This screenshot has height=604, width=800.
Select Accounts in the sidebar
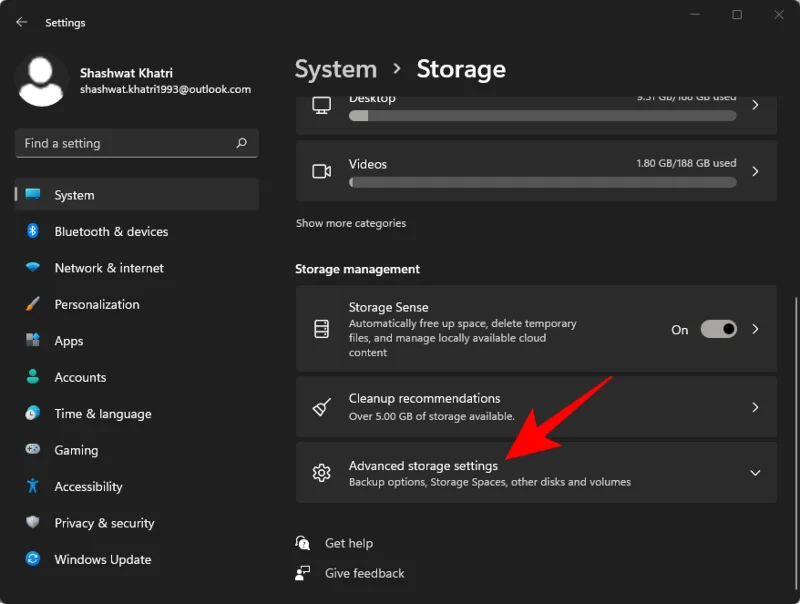(80, 377)
